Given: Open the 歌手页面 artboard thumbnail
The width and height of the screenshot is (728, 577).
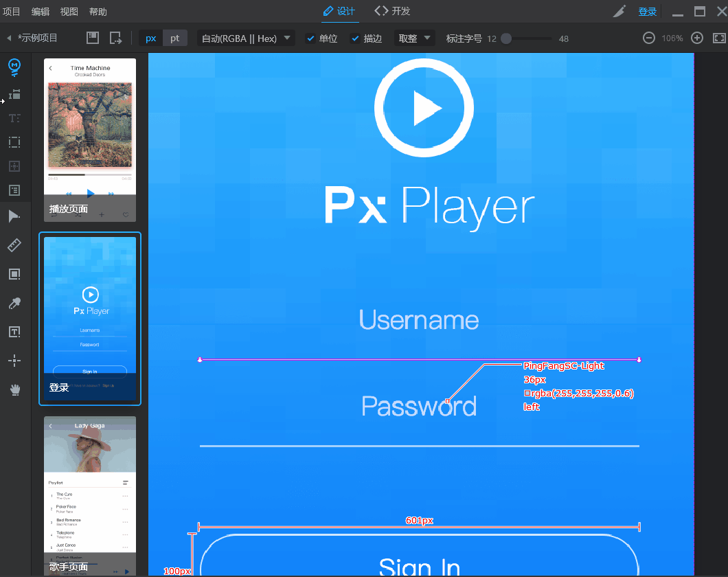Looking at the screenshot, I should pos(90,495).
